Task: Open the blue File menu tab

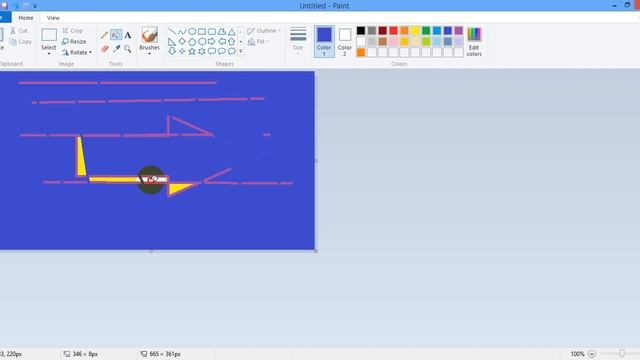Action: 5,18
